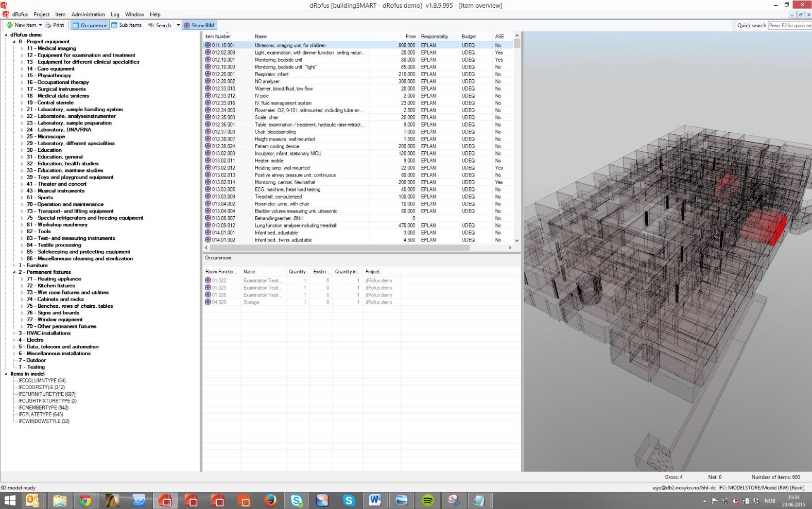Click the Print printer icon
This screenshot has width=812, height=509.
click(48, 25)
